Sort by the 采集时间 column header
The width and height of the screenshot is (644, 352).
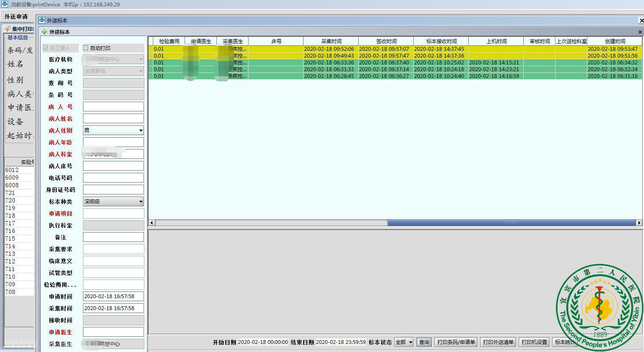(x=331, y=41)
